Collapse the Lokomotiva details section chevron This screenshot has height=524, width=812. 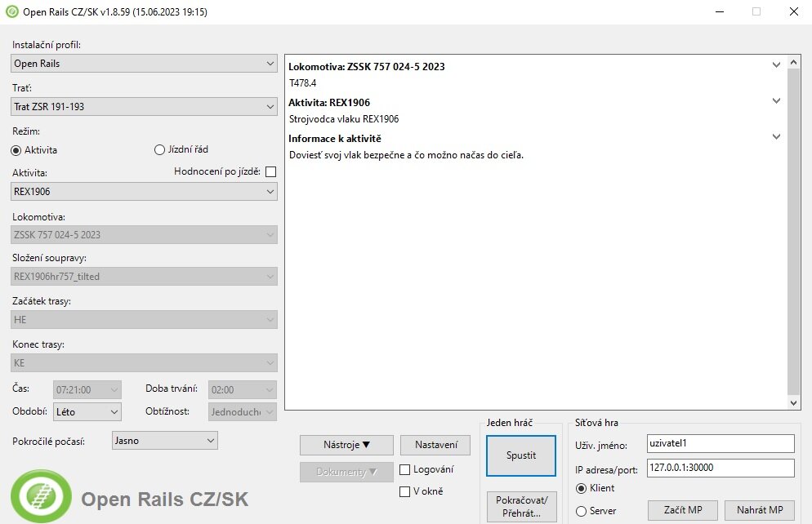pos(776,65)
